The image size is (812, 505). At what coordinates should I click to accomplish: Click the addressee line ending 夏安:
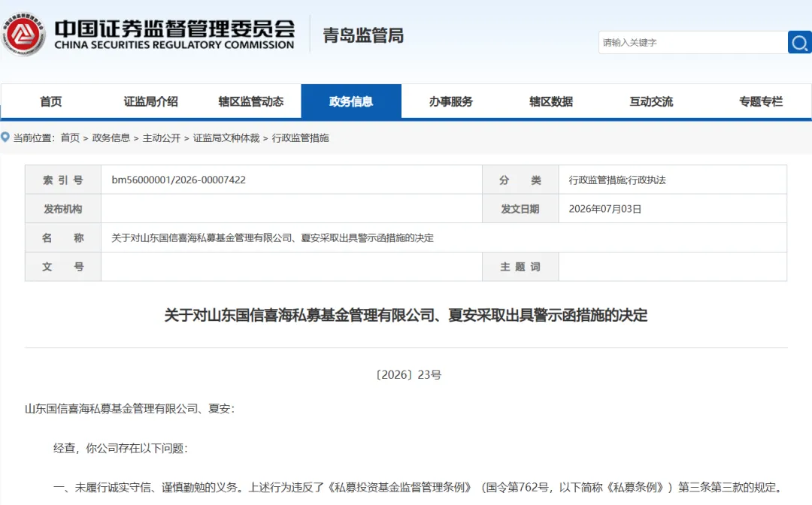[x=130, y=409]
